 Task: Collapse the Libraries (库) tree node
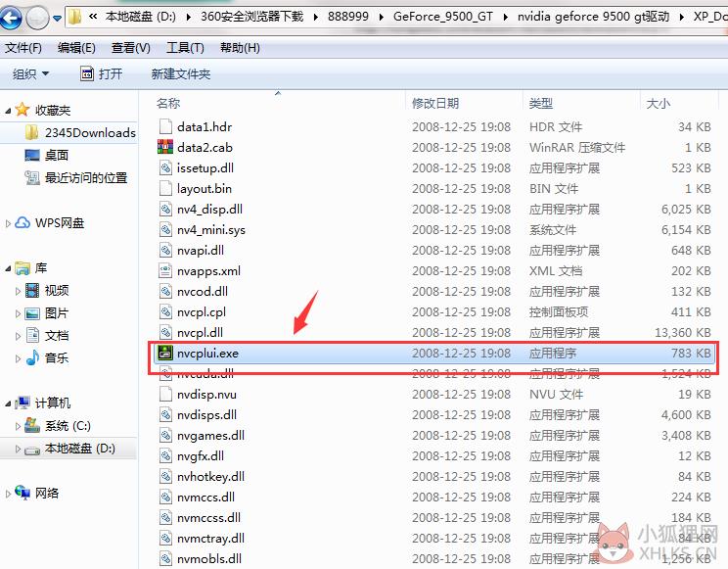pos(8,268)
